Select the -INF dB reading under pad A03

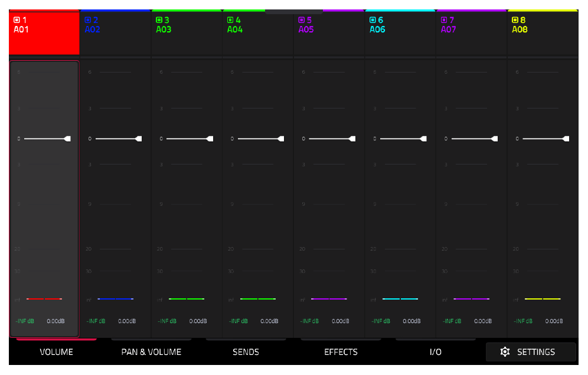(167, 321)
